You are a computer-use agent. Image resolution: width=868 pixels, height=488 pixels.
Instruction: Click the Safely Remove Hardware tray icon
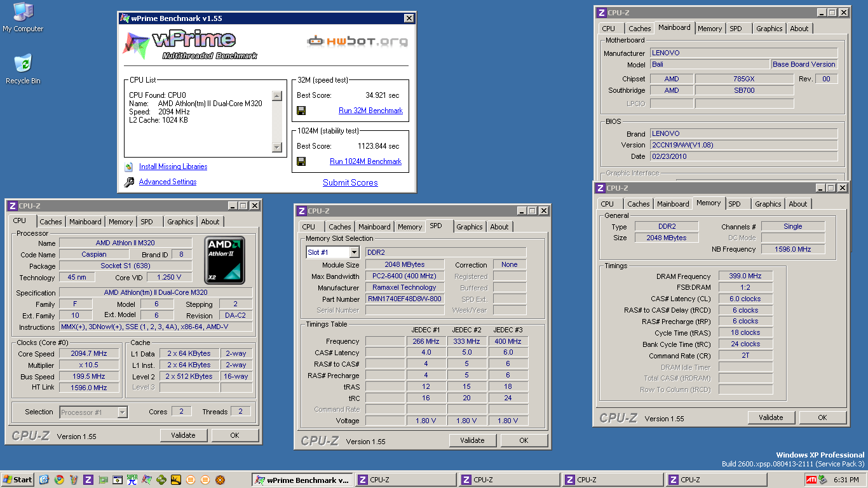pos(823,480)
